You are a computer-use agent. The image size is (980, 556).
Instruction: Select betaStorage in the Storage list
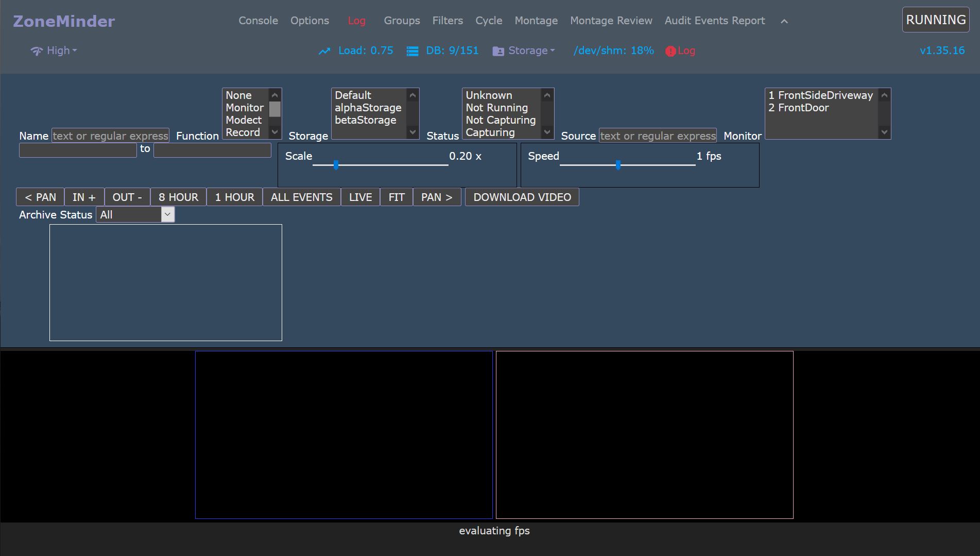tap(369, 120)
